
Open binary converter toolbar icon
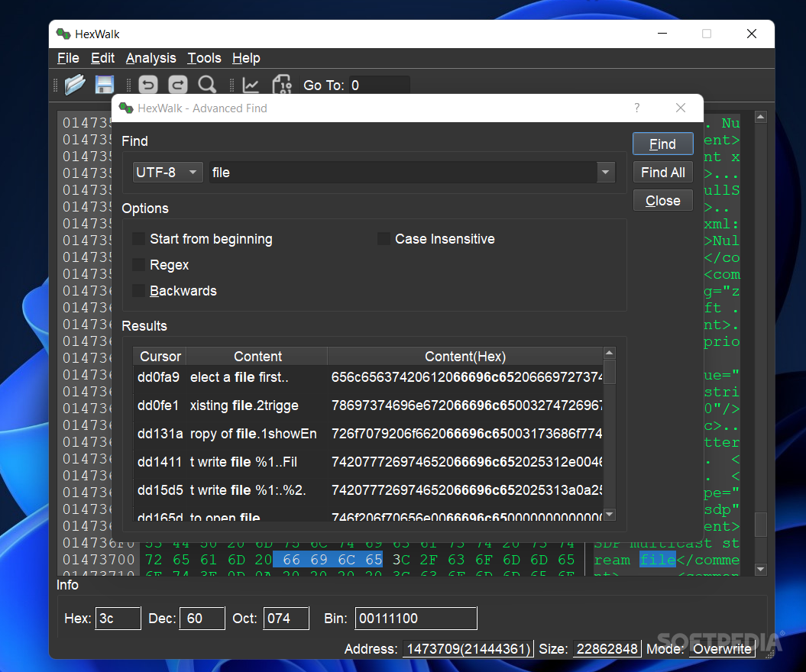(x=282, y=85)
